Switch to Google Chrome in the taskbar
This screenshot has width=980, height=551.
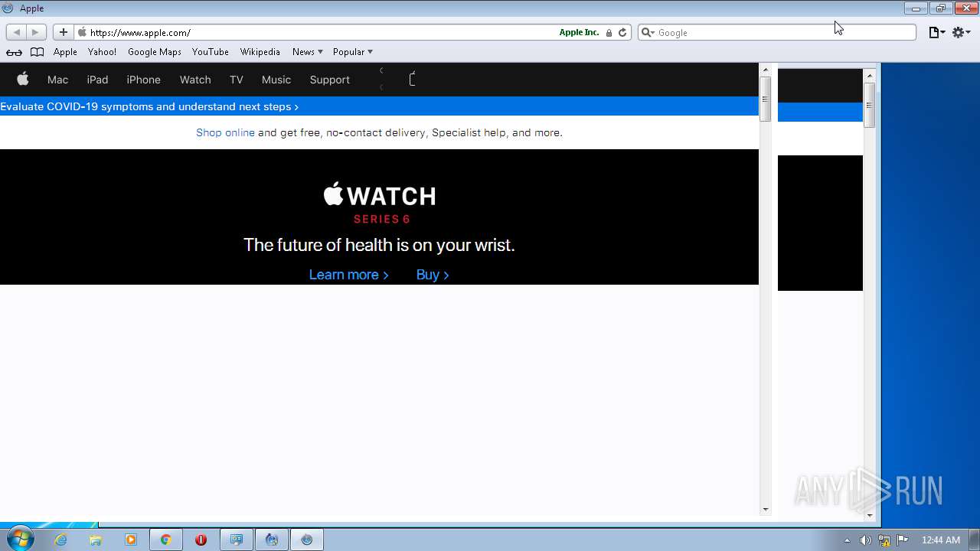(x=165, y=540)
